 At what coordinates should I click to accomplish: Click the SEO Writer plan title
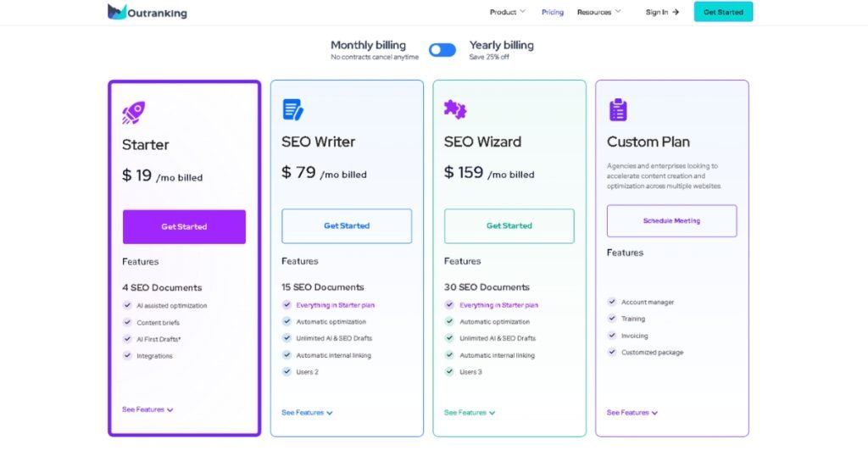point(319,142)
